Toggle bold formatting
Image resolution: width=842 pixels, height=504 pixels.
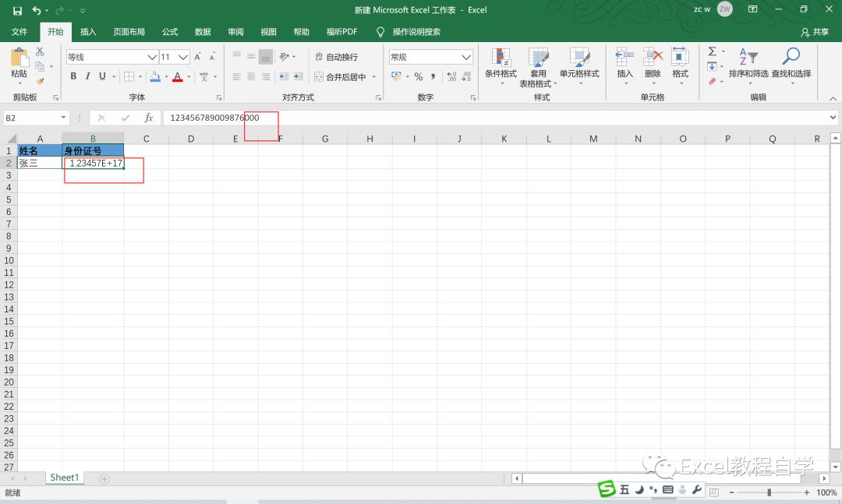point(73,76)
